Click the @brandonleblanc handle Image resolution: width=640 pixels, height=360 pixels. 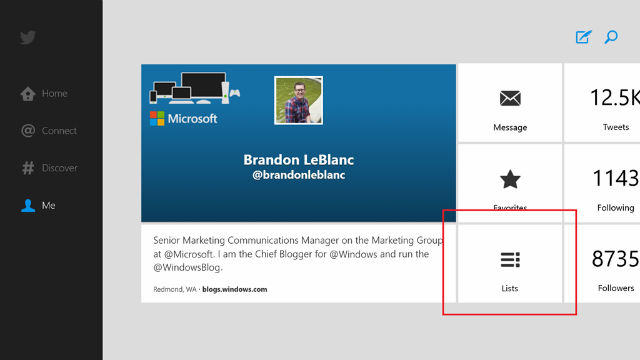(x=298, y=175)
